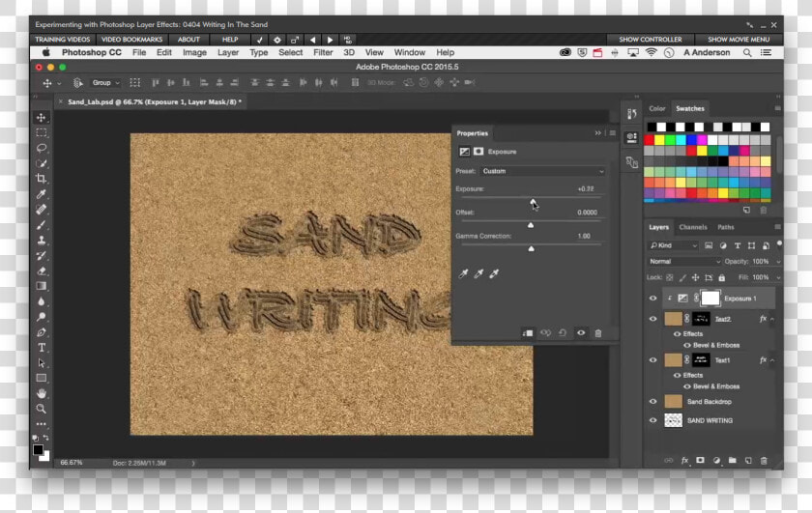Viewport: 812px width, 513px height.
Task: Click the ABOUT button
Action: coord(188,40)
